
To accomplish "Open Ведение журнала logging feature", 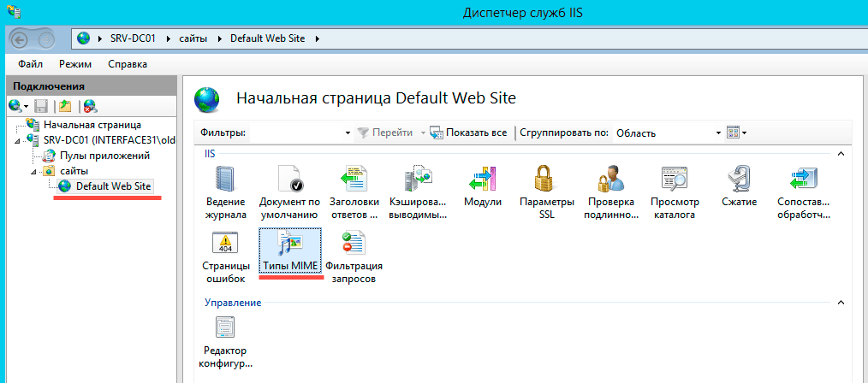I will [226, 193].
